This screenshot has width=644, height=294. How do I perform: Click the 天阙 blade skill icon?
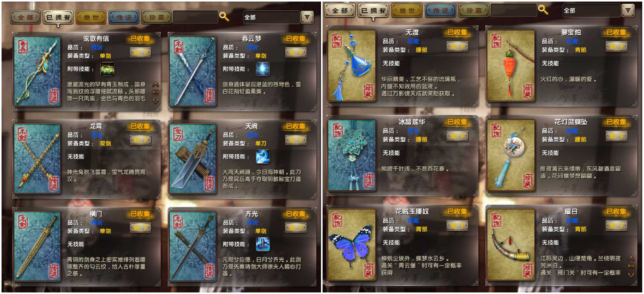tap(263, 157)
